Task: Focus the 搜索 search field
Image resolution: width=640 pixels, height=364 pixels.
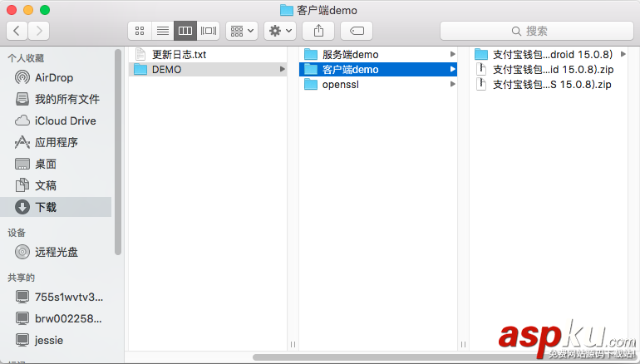Action: 537,31
